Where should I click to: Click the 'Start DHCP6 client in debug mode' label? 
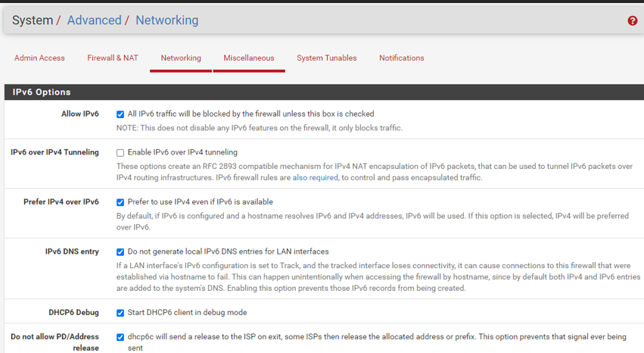(x=187, y=312)
